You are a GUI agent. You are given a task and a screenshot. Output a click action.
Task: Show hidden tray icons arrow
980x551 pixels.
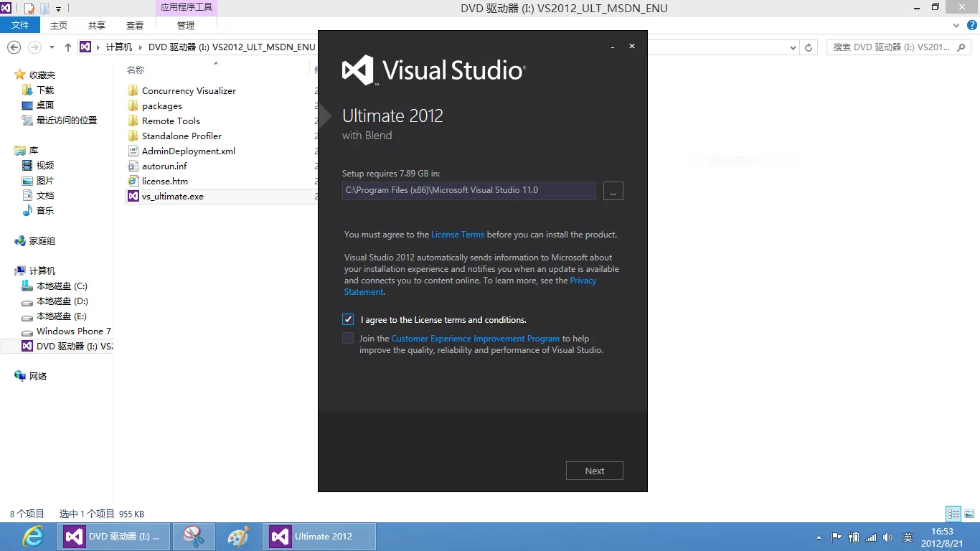tap(819, 537)
